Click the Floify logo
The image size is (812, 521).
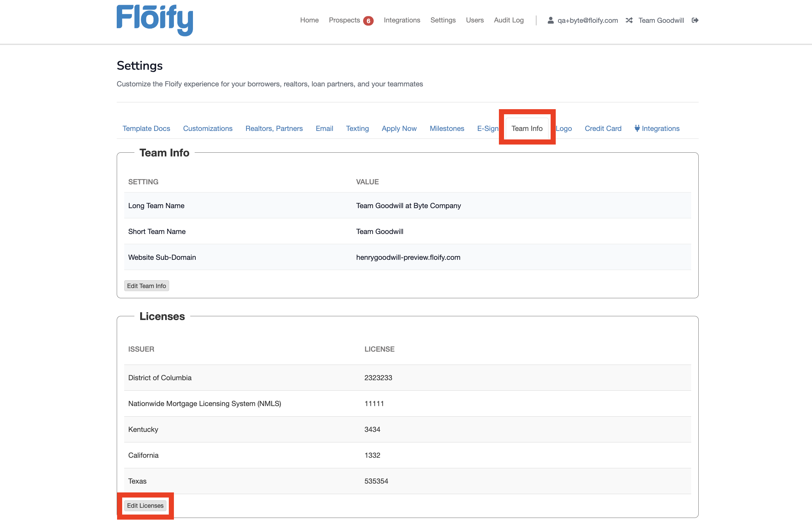[x=155, y=20]
